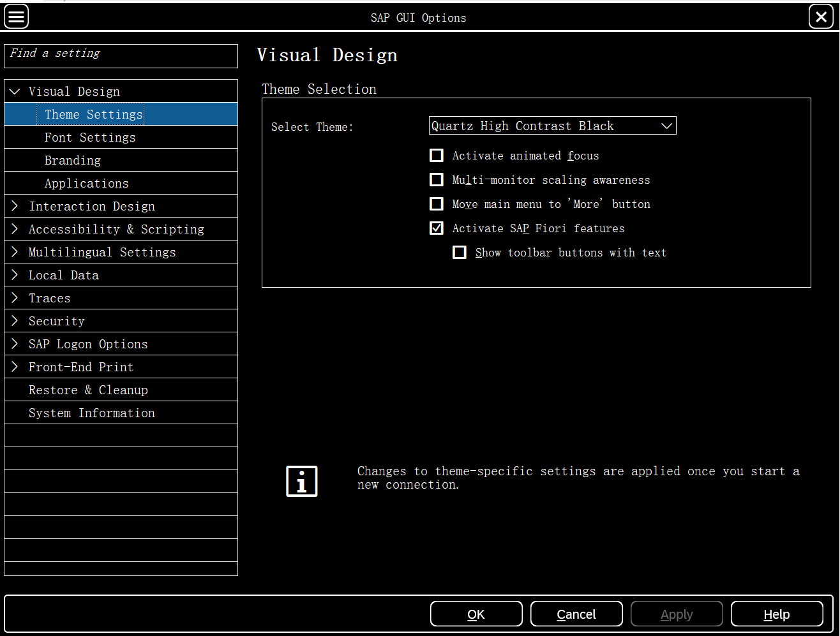Image resolution: width=840 pixels, height=636 pixels.
Task: Open the hamburger menu icon
Action: 16,16
